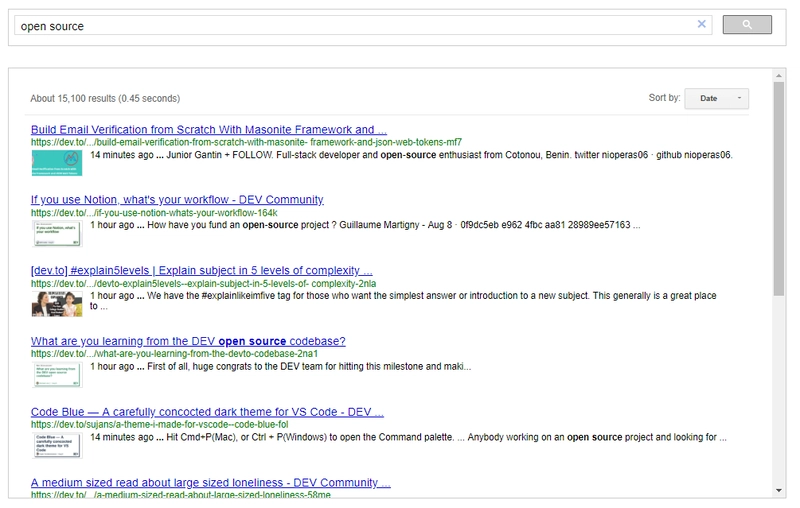
Task: Click thumbnail of DEV open source codebase result
Action: (x=56, y=374)
